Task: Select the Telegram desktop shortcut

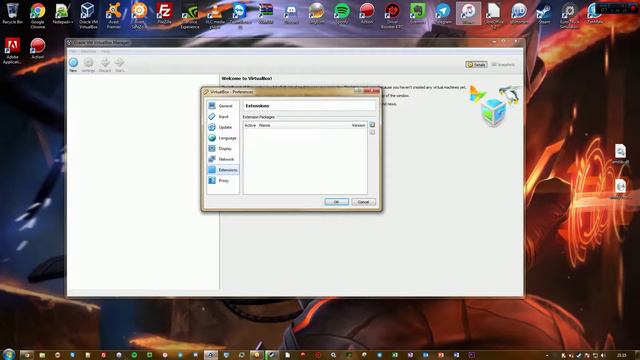Action: pos(442,13)
